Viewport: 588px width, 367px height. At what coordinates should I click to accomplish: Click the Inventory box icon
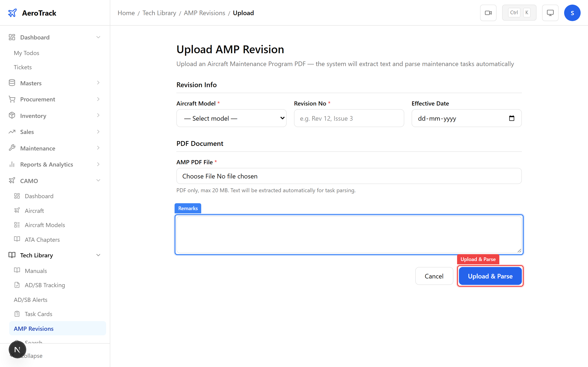click(x=12, y=116)
